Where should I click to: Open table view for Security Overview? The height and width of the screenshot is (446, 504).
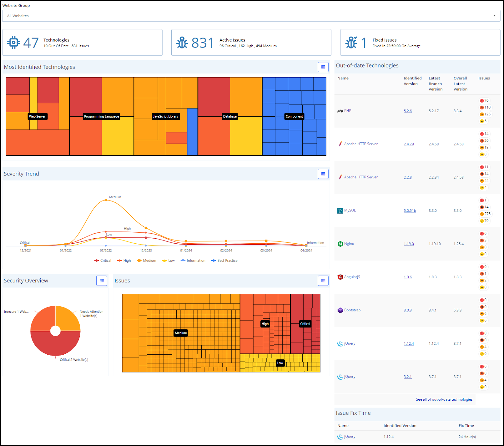tap(101, 281)
